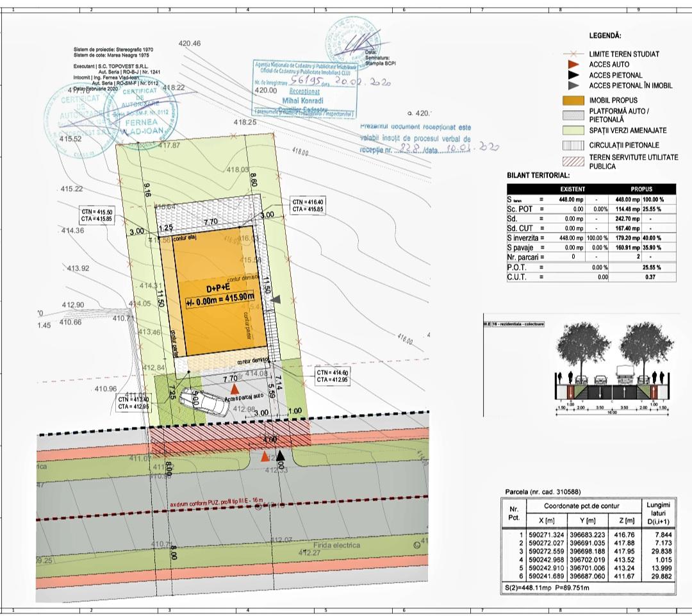Select the orange IMOBIL PROPUS legend swatch
The height and width of the screenshot is (616, 692).
pyautogui.click(x=573, y=101)
